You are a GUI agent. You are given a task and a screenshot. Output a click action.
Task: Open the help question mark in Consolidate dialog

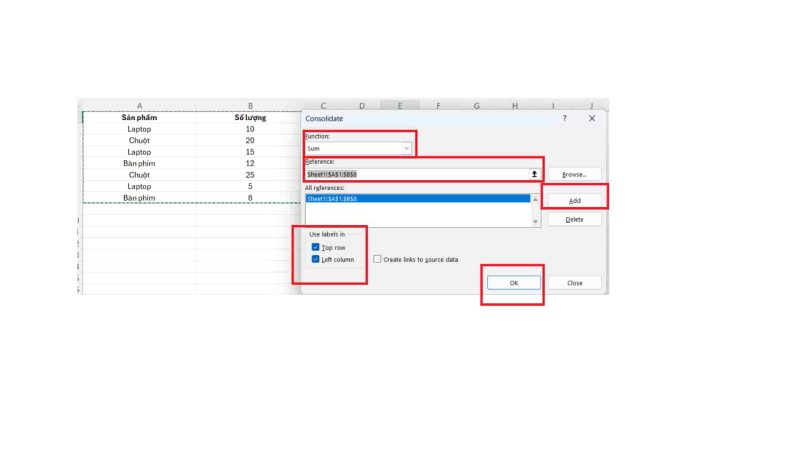click(564, 118)
